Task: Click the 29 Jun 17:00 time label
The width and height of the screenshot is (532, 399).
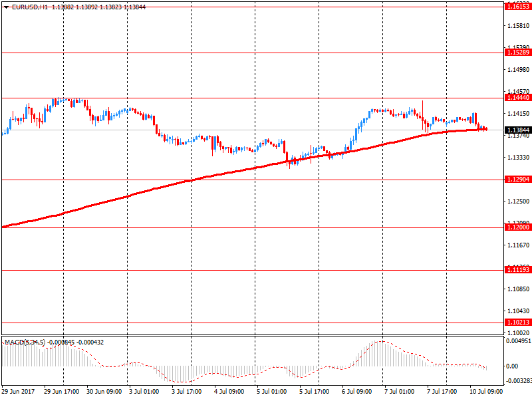Action: click(61, 392)
